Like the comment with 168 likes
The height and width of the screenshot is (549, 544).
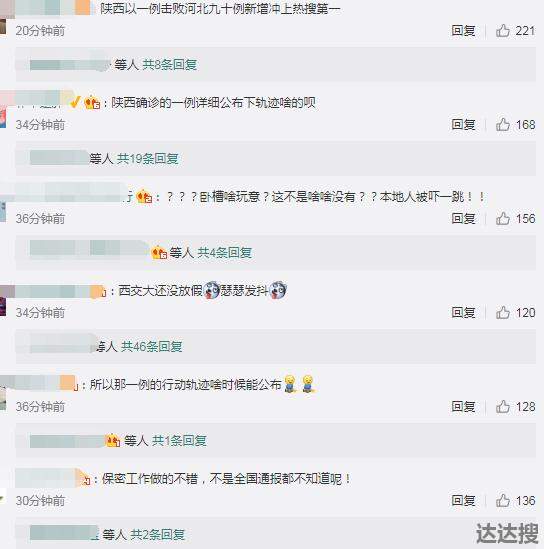pos(503,125)
